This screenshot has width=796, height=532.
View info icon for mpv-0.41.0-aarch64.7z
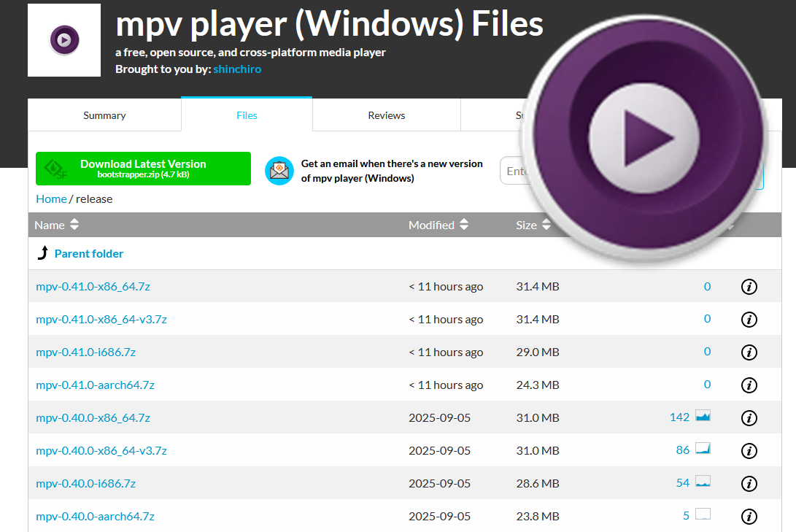tap(749, 385)
